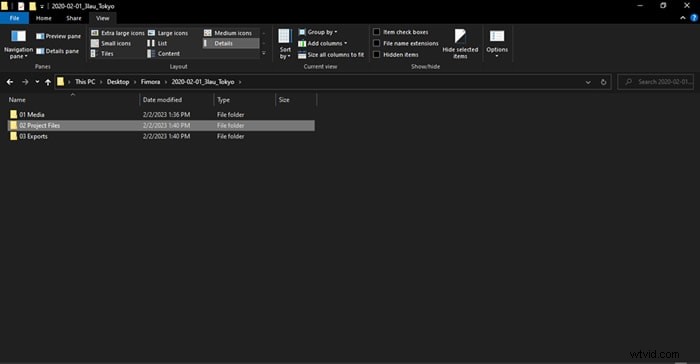Click 2020-02-01_3lau_Tokyo breadcrumb
The width and height of the screenshot is (700, 364).
pos(203,82)
